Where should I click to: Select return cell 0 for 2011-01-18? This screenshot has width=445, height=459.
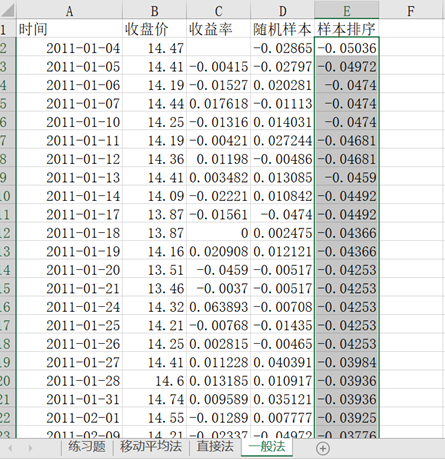click(x=218, y=232)
